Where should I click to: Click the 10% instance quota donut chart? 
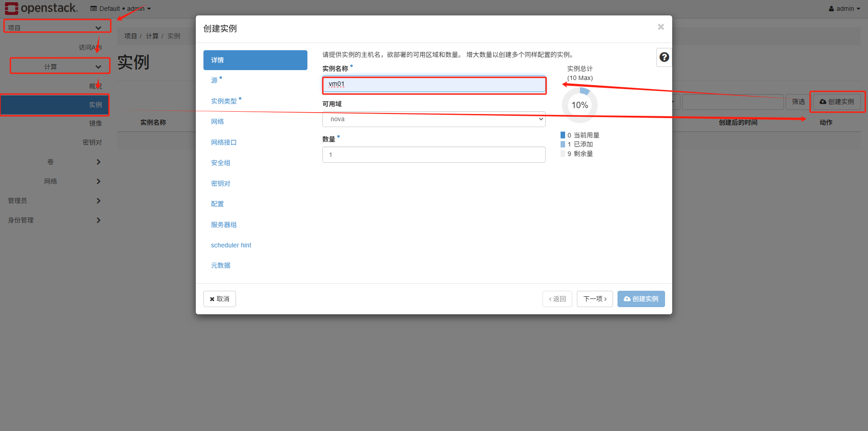click(580, 105)
